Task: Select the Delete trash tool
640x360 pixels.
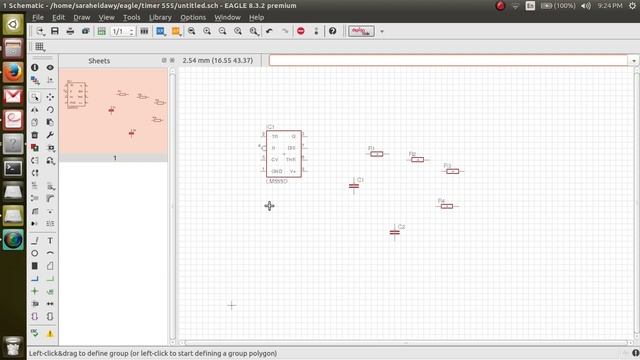Action: tap(35, 135)
